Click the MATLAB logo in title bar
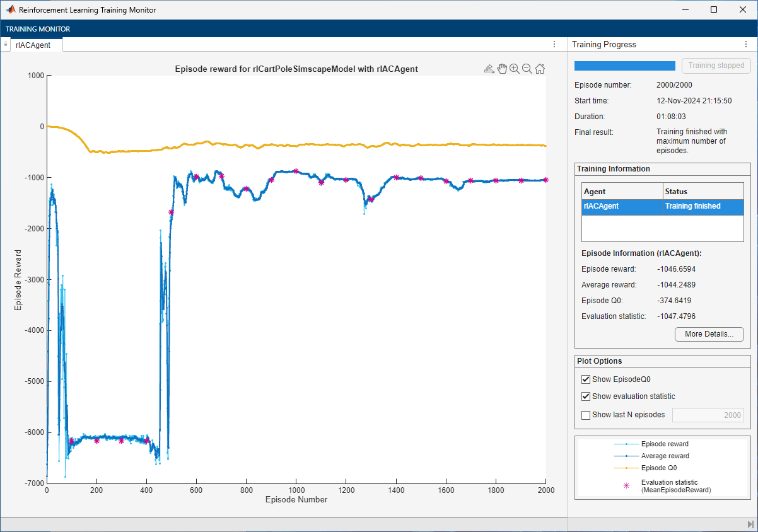 click(10, 10)
